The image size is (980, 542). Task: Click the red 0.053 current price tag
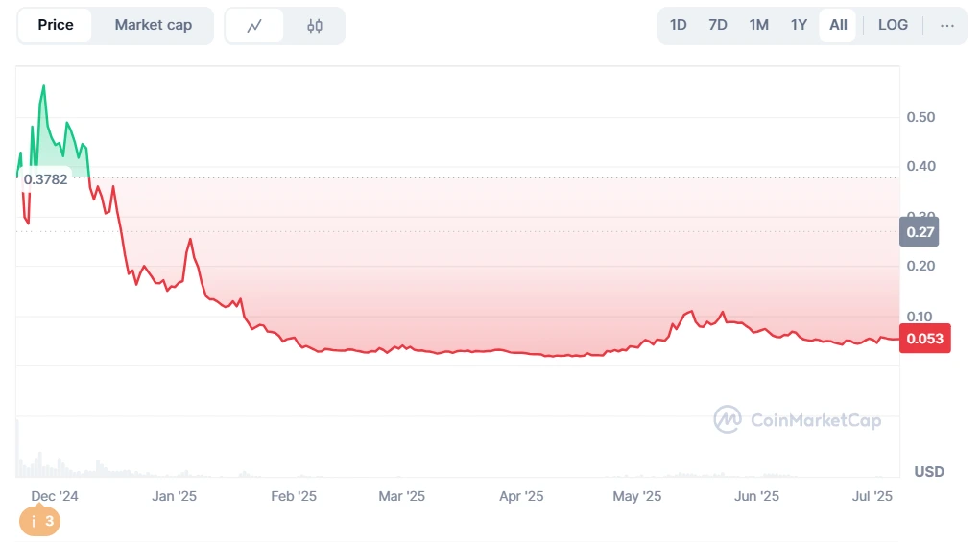(925, 339)
